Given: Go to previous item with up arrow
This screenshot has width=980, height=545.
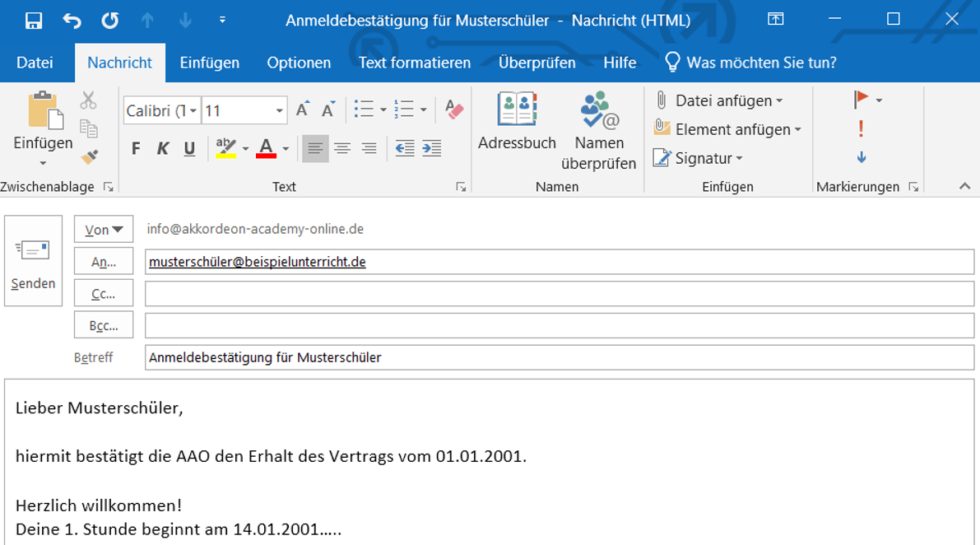Looking at the screenshot, I should pos(147,21).
